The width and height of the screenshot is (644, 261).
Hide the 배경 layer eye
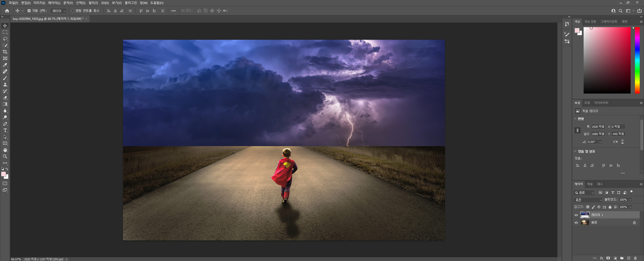tap(576, 223)
